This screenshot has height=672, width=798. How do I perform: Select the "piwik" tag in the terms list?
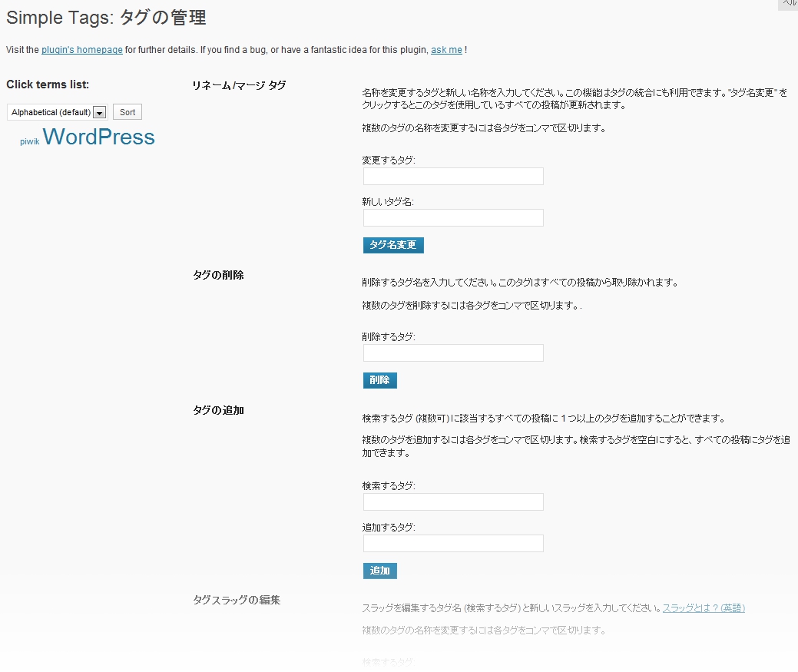point(30,141)
